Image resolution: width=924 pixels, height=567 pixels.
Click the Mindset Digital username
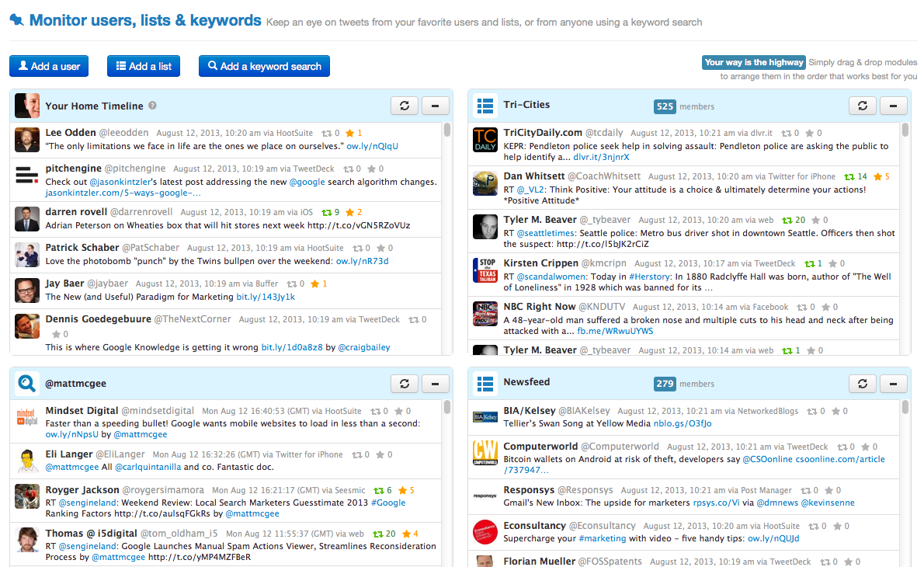[x=82, y=411]
